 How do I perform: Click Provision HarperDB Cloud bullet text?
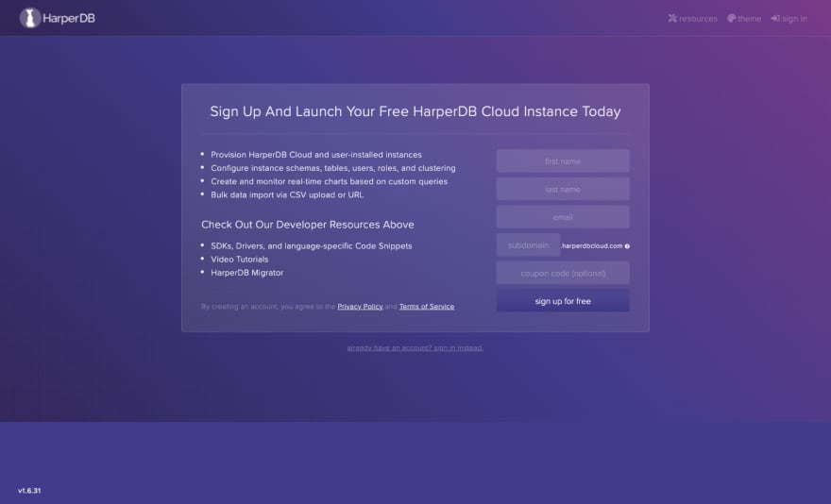point(316,155)
